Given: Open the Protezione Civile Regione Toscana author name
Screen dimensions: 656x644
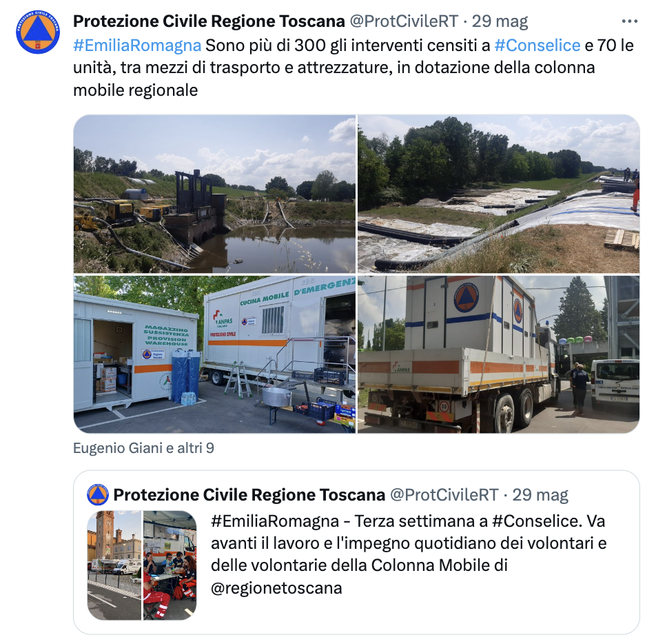Looking at the screenshot, I should 209,21.
